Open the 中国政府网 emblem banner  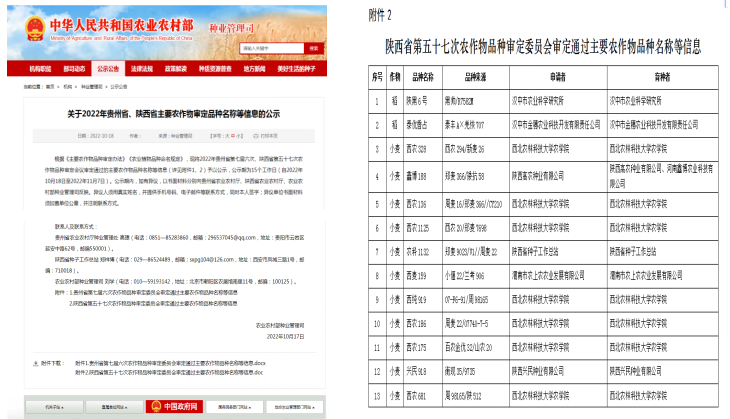coord(174,406)
